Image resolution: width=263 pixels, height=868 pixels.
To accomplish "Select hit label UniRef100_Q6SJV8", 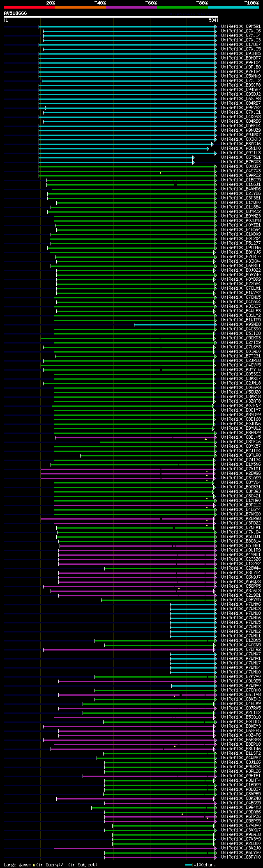I will (x=241, y=99).
